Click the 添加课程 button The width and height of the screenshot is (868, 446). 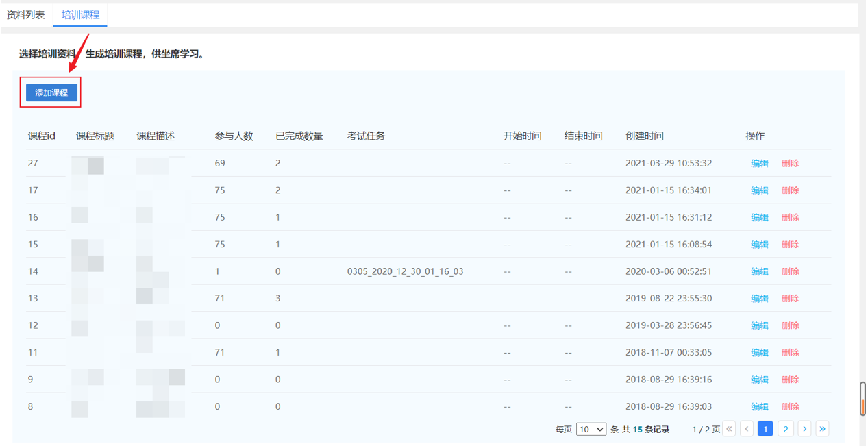[51, 92]
